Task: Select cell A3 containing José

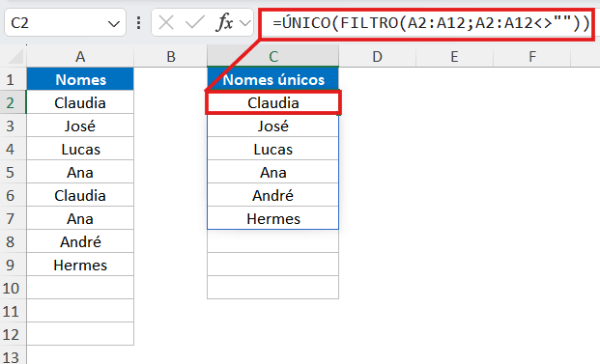Action: [x=80, y=126]
